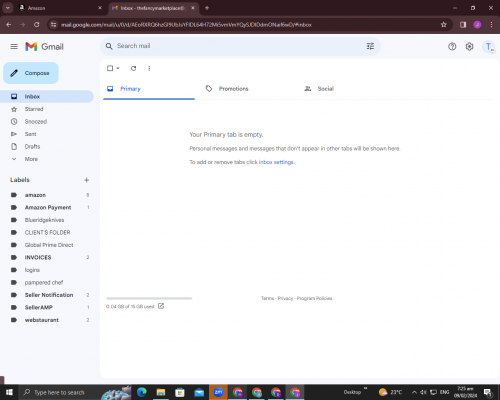This screenshot has height=400, width=500.
Task: Click the Compose button
Action: [31, 73]
